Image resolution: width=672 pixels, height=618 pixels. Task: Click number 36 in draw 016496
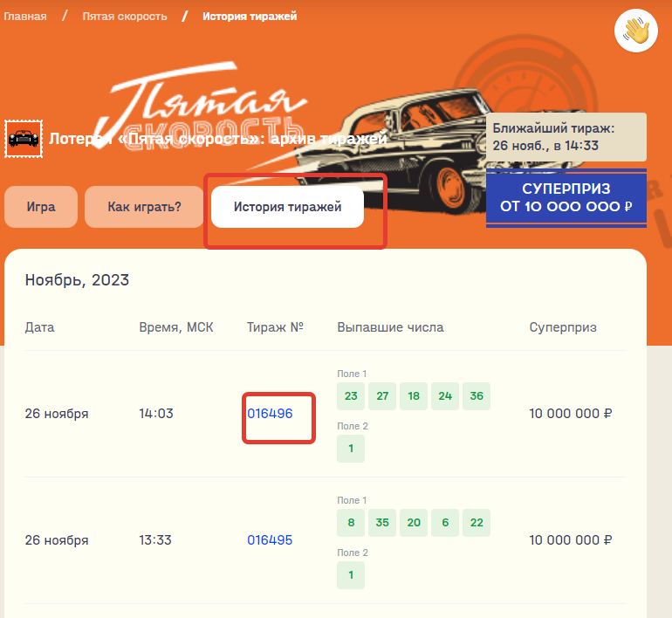pos(477,396)
